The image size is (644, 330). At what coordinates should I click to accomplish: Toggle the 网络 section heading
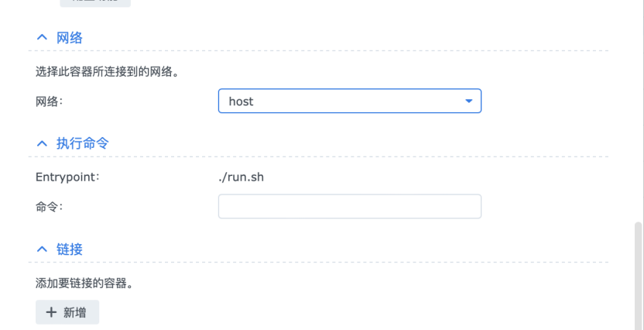click(x=70, y=38)
